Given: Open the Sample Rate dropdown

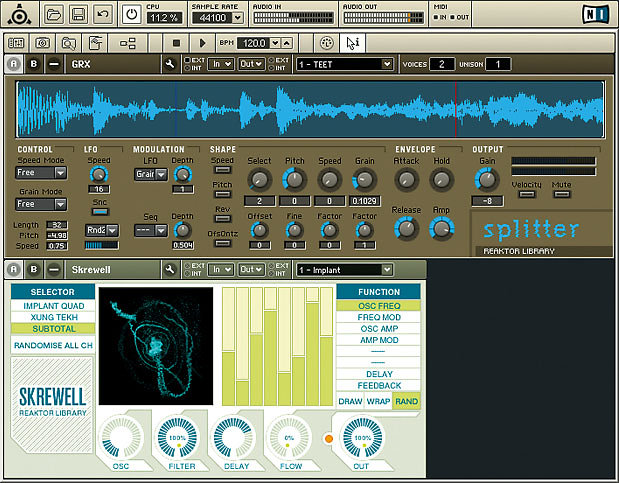Looking at the screenshot, I should (238, 18).
